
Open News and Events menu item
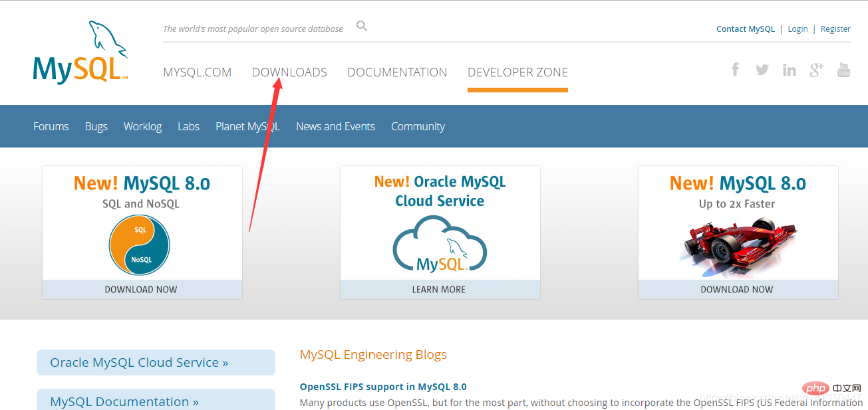[335, 126]
